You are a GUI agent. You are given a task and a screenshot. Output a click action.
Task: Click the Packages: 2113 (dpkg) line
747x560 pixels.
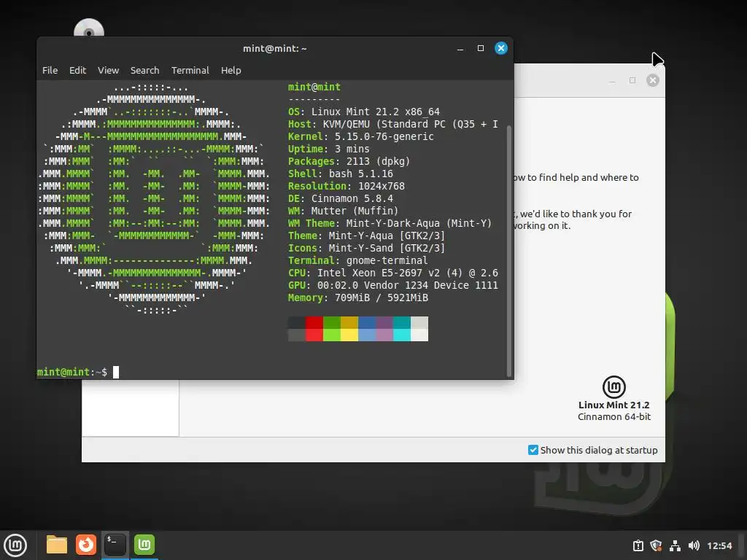coord(349,161)
